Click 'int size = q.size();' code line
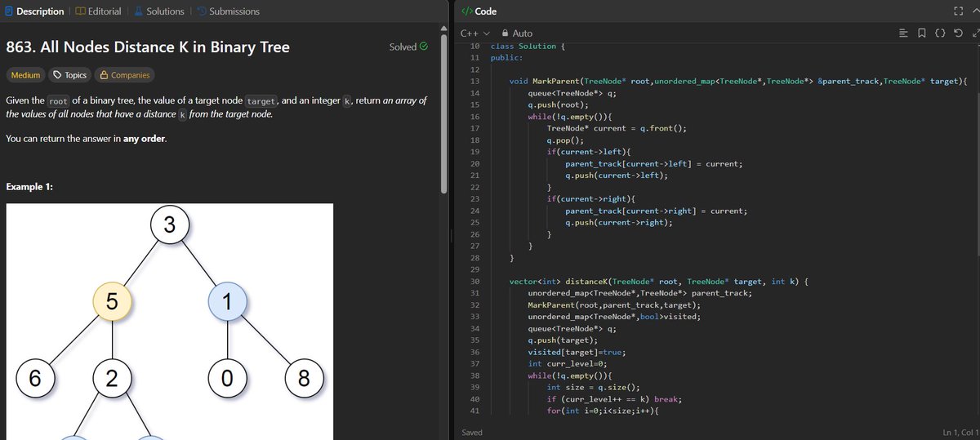Screen dimensions: 980x440 click(x=594, y=387)
